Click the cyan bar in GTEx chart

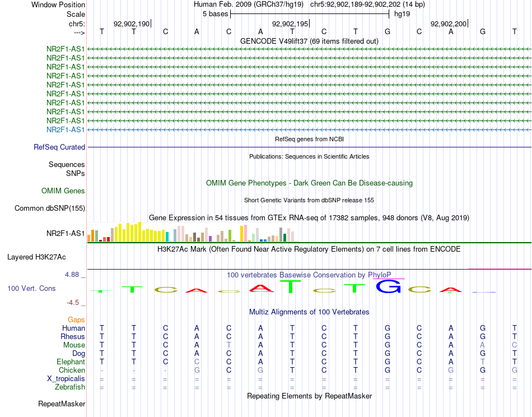coord(167,237)
